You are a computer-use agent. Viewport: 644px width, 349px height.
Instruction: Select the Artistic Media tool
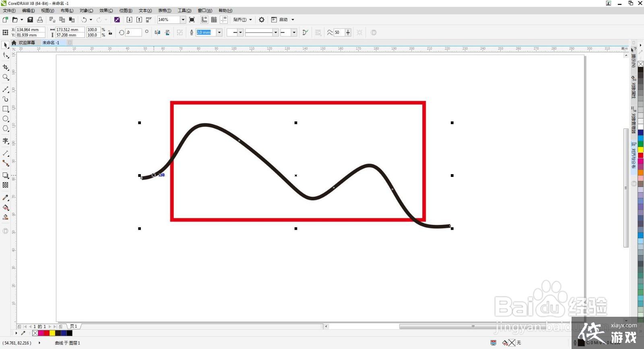click(x=6, y=99)
